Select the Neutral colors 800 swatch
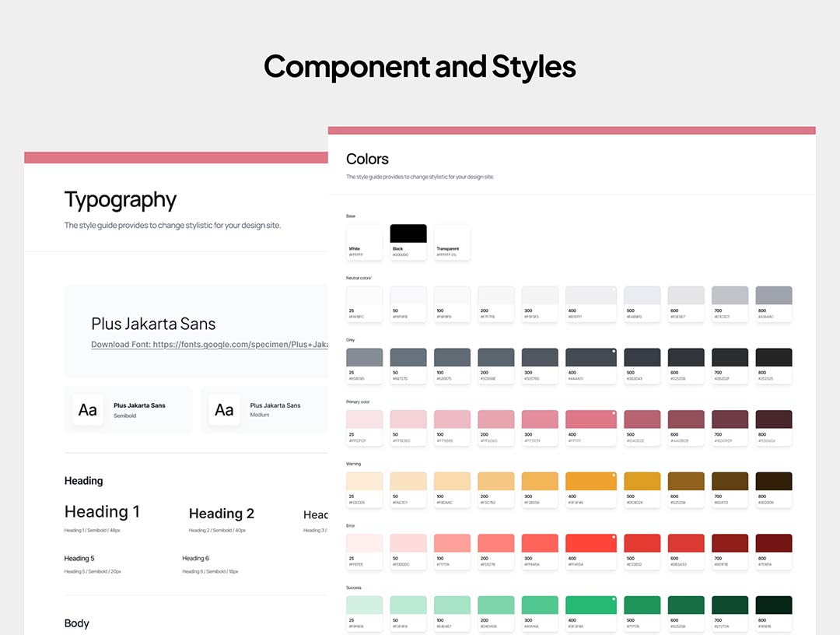This screenshot has width=840, height=635. point(773,296)
